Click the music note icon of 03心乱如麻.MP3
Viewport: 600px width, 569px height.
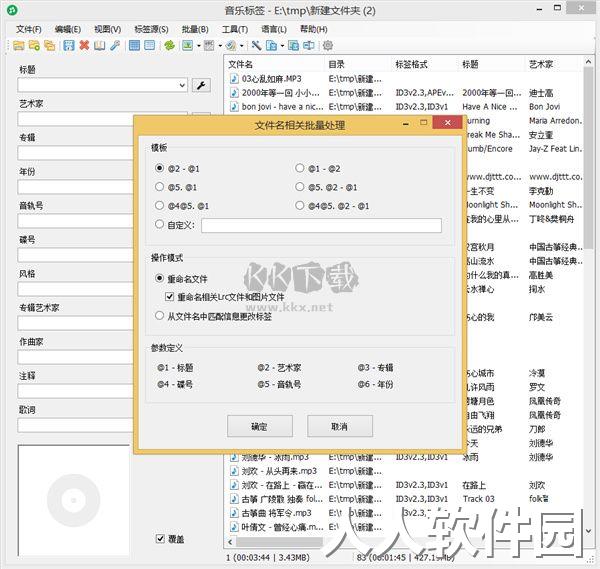[234, 79]
